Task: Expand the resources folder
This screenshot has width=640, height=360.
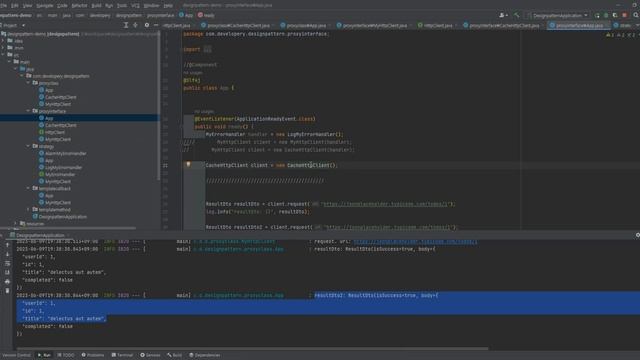Action: coord(16,224)
